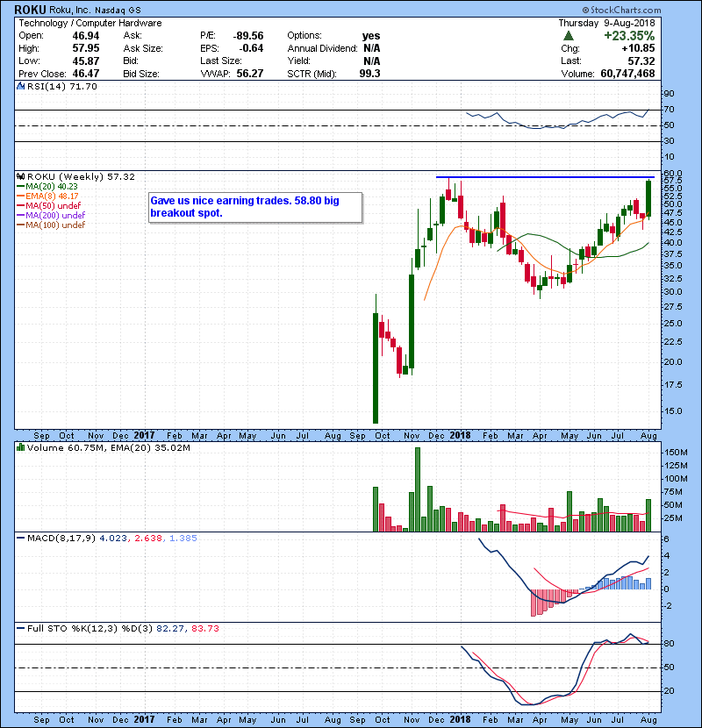Click the RSI indicator line icon
Image resolution: width=702 pixels, height=728 pixels.
coord(20,86)
